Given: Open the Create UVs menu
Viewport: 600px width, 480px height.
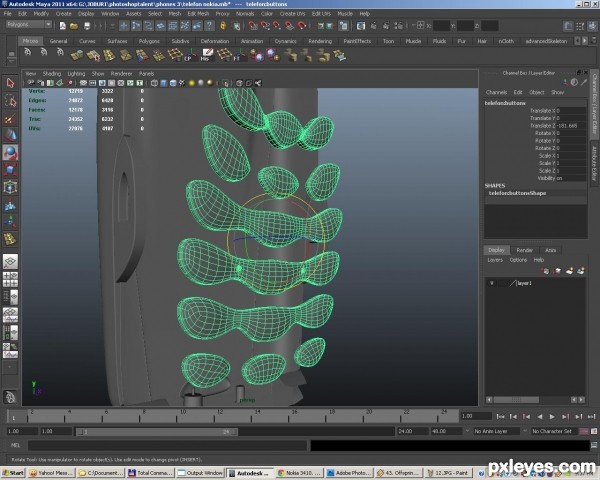Looking at the screenshot, I should coord(292,14).
